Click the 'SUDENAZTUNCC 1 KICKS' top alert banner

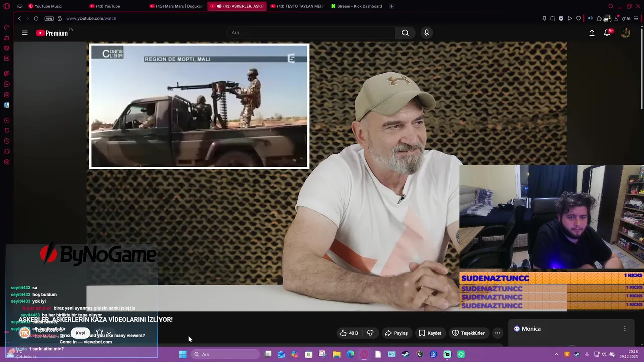click(551, 278)
